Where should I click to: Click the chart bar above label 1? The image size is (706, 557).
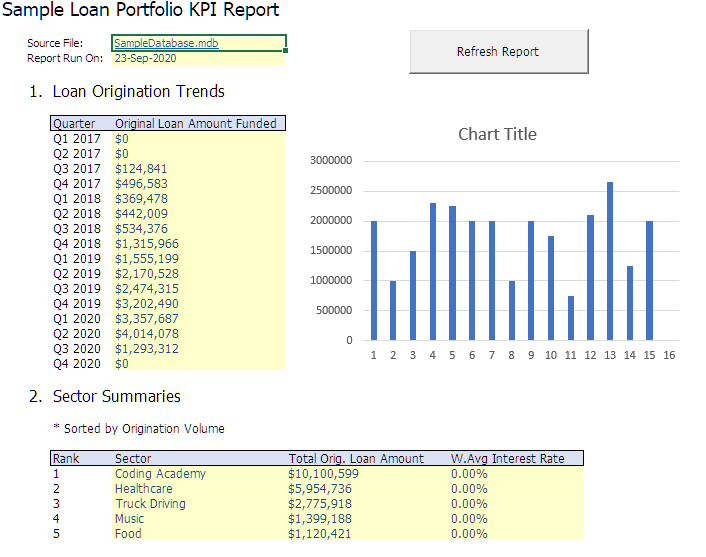374,281
